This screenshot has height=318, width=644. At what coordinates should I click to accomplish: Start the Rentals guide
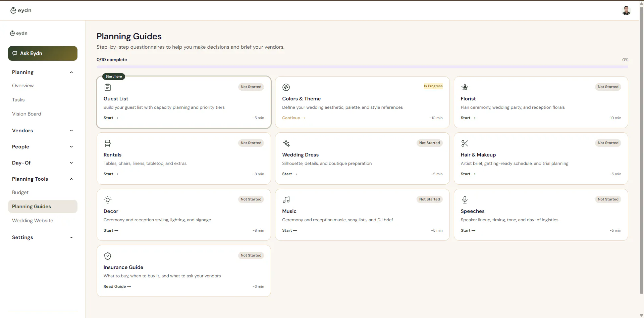click(x=111, y=174)
